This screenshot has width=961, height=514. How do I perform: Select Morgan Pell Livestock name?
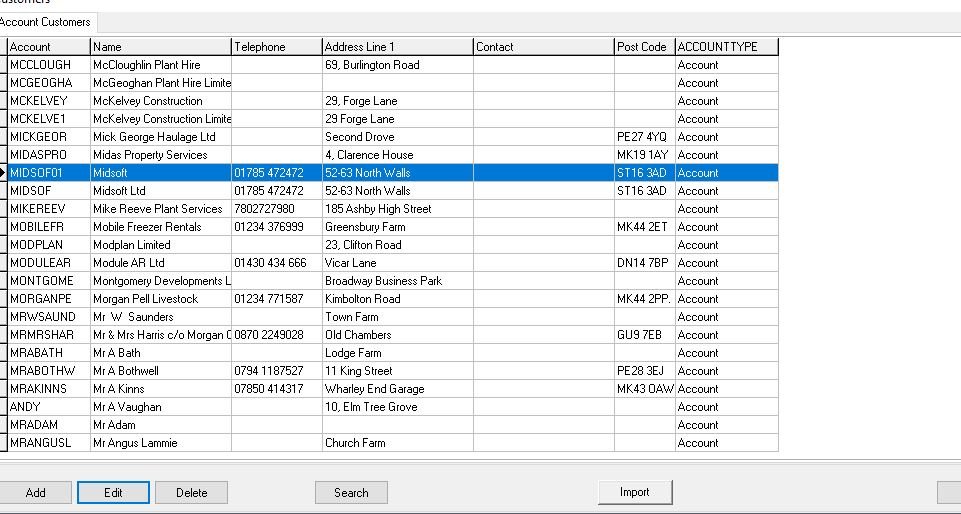[x=161, y=299]
